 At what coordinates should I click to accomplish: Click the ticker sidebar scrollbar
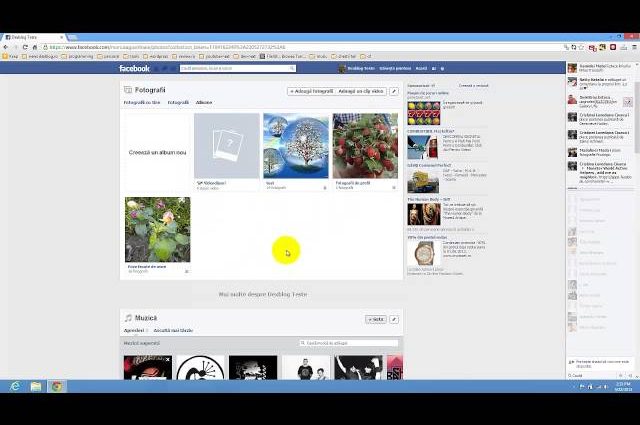(637, 116)
